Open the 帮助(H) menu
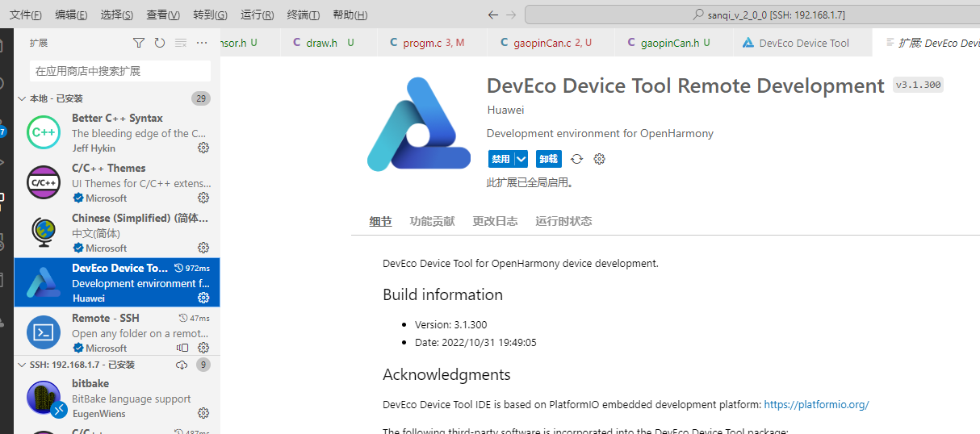This screenshot has width=980, height=434. [350, 15]
